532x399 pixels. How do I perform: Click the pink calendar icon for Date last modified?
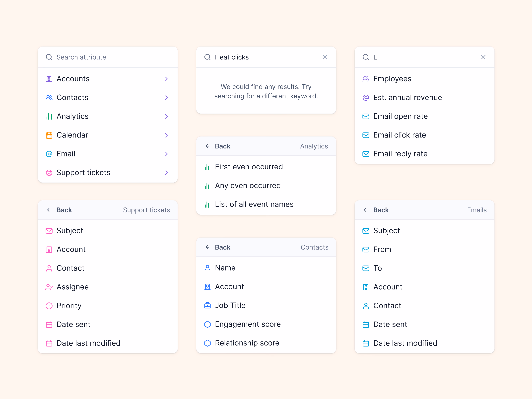[49, 343]
